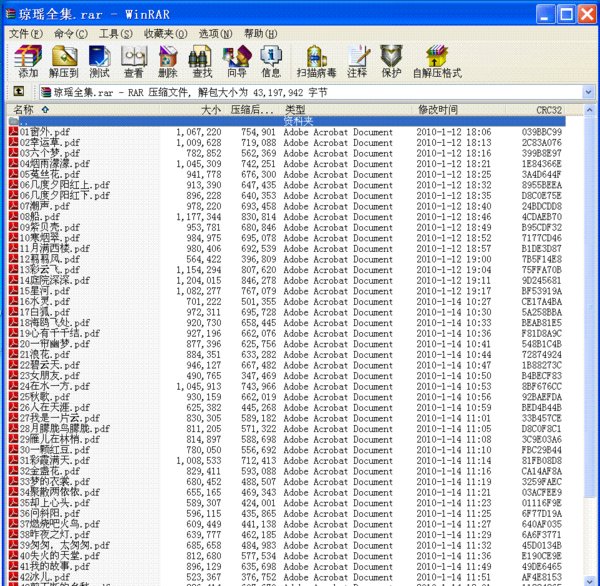The image size is (600, 586).
Task: Open the 命令(C) menu
Action: tap(71, 34)
